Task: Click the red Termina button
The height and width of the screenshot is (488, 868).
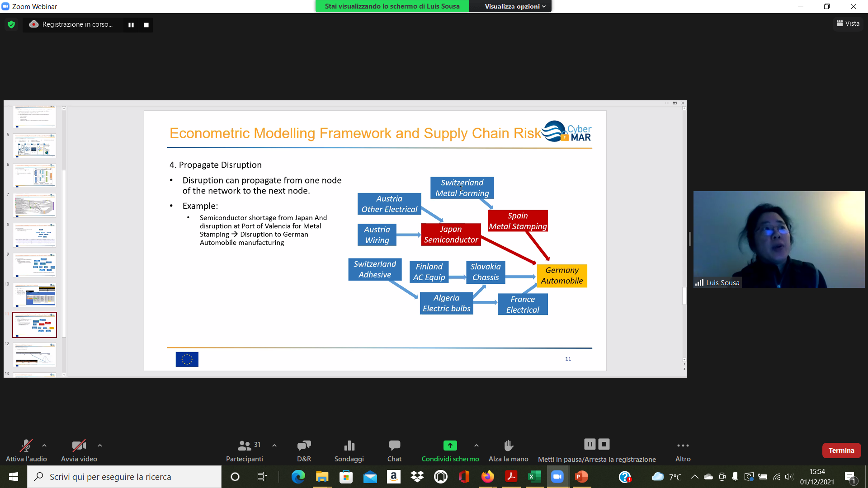Action: point(841,450)
